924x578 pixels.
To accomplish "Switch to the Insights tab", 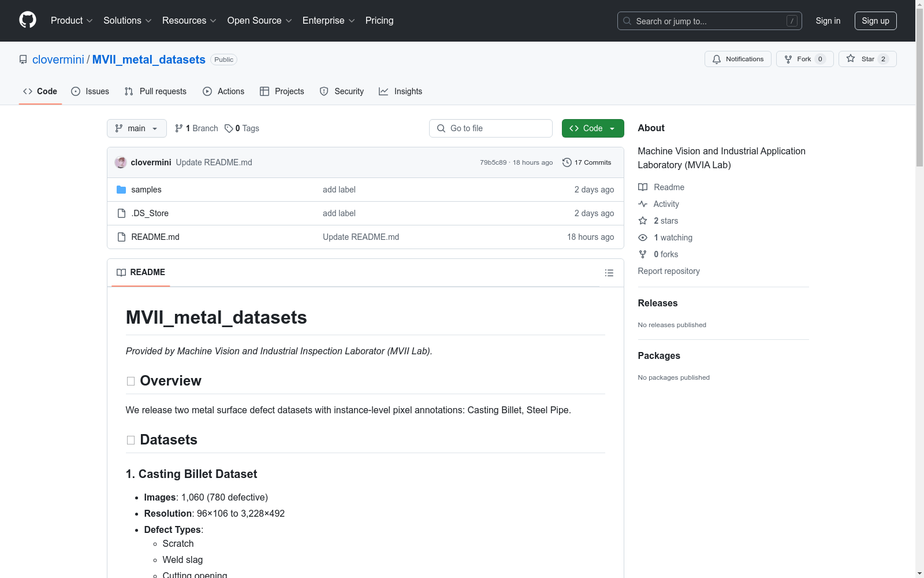I will (400, 91).
